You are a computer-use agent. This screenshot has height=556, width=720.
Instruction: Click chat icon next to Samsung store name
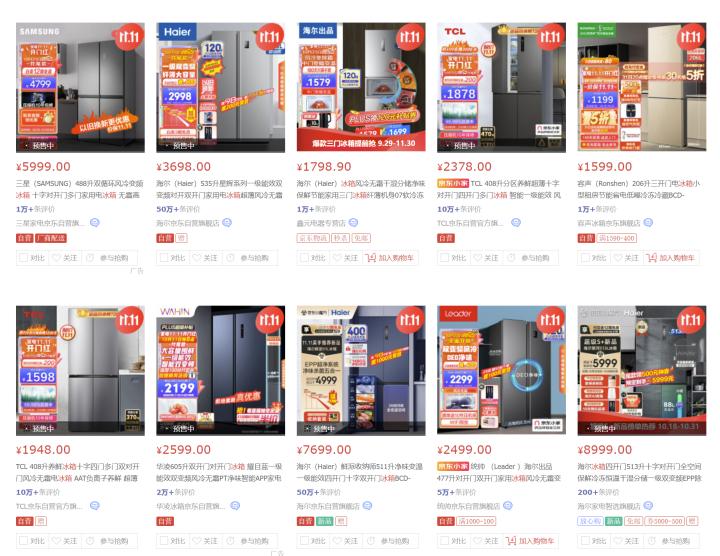click(x=95, y=223)
